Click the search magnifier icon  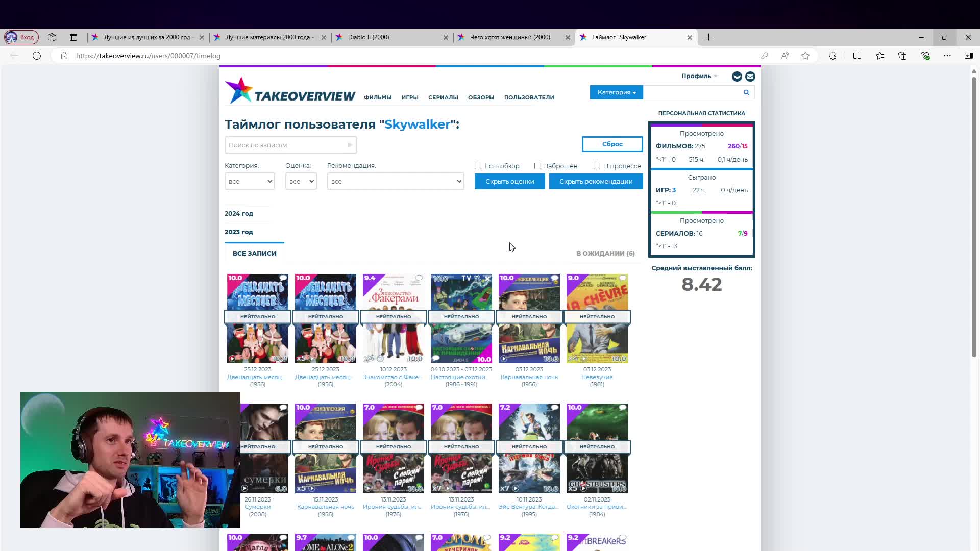746,92
